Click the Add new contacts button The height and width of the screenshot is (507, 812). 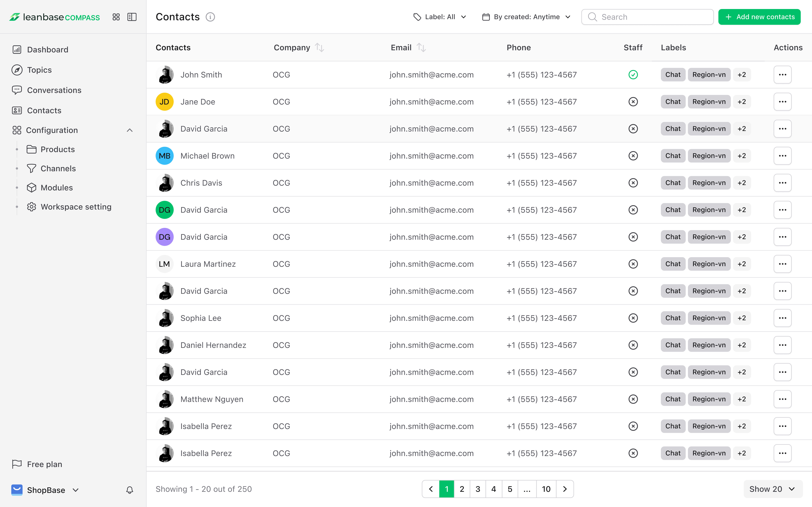(x=759, y=17)
